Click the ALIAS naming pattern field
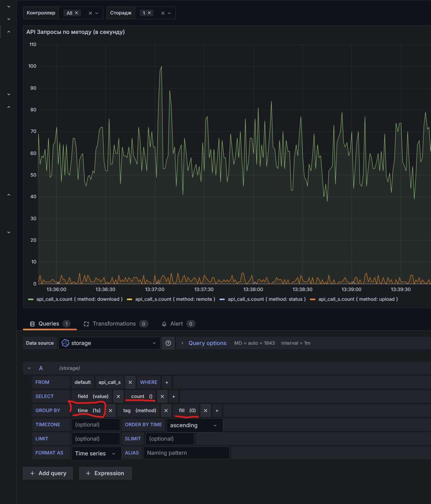This screenshot has height=504, width=431. point(186,453)
